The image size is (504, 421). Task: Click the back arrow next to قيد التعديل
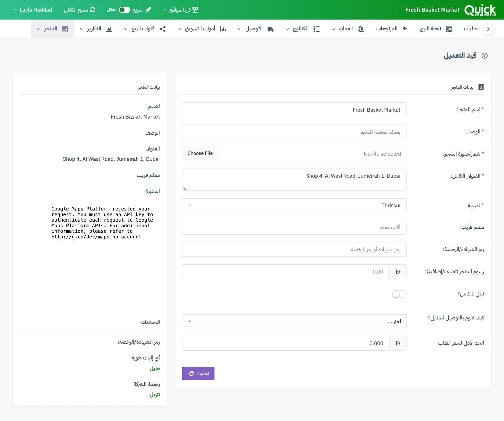(484, 56)
